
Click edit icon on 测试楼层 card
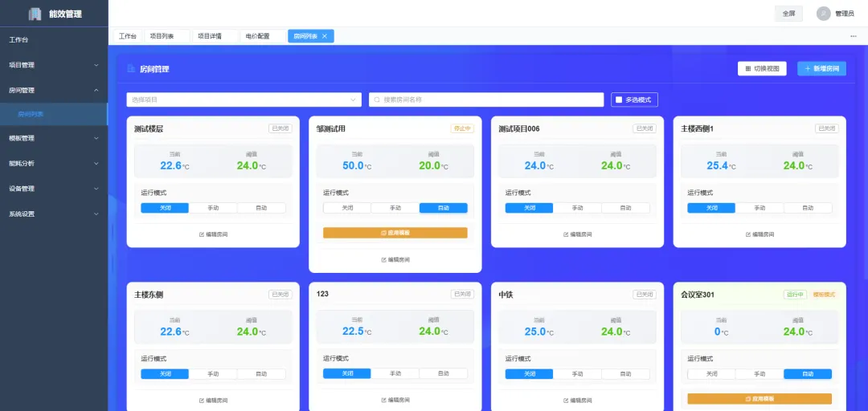202,234
